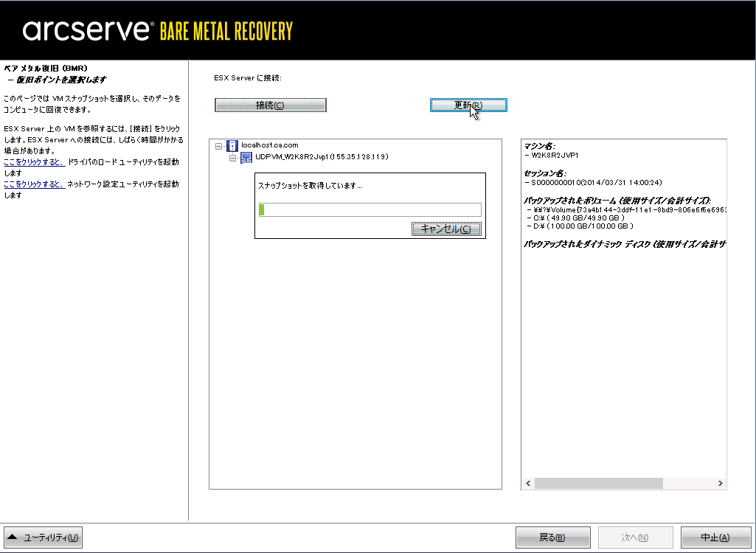
Task: Click the 更新(R) refresh button
Action: tap(468, 105)
